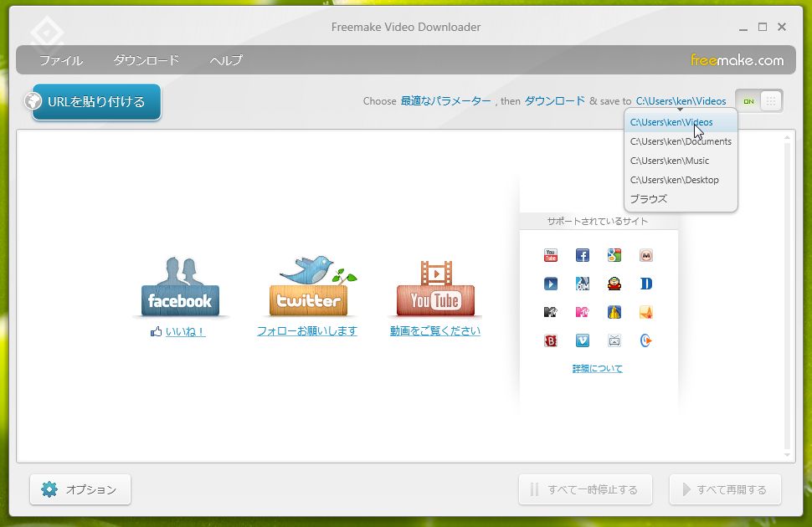Select C:\Users\ken\Desktop from the list
812x527 pixels.
pos(681,180)
